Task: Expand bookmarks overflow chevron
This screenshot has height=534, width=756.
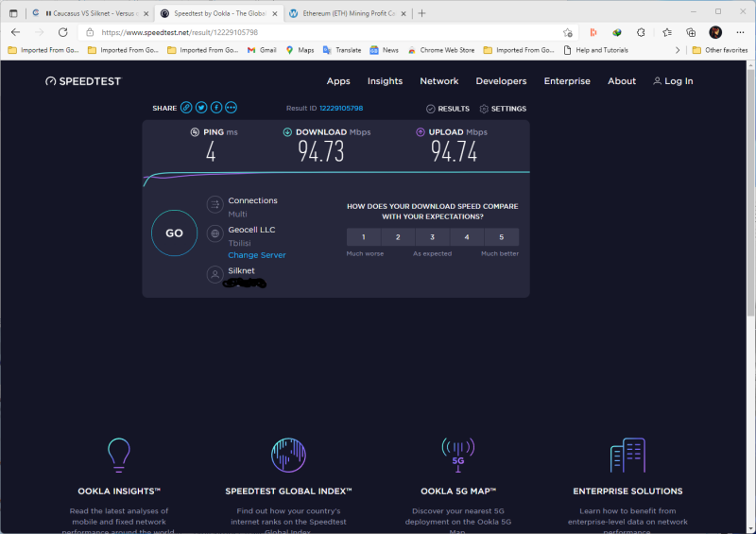Action: pyautogui.click(x=678, y=50)
